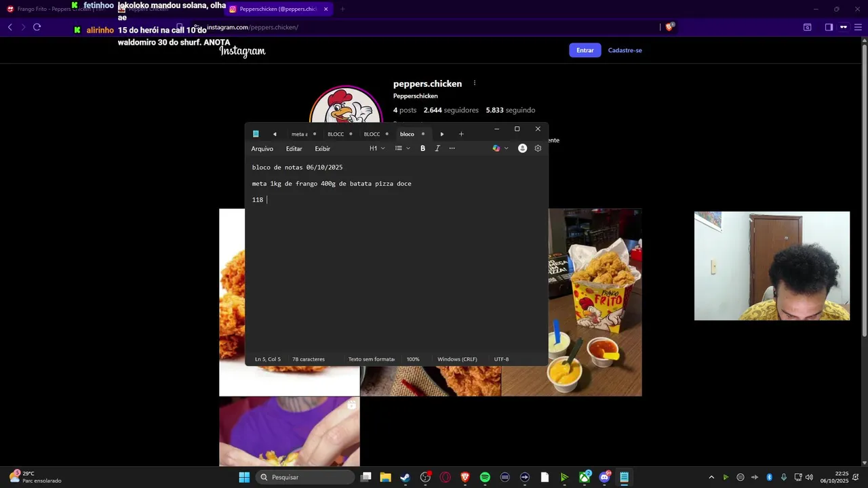868x488 pixels.
Task: Open Discord from the taskbar
Action: click(x=604, y=477)
